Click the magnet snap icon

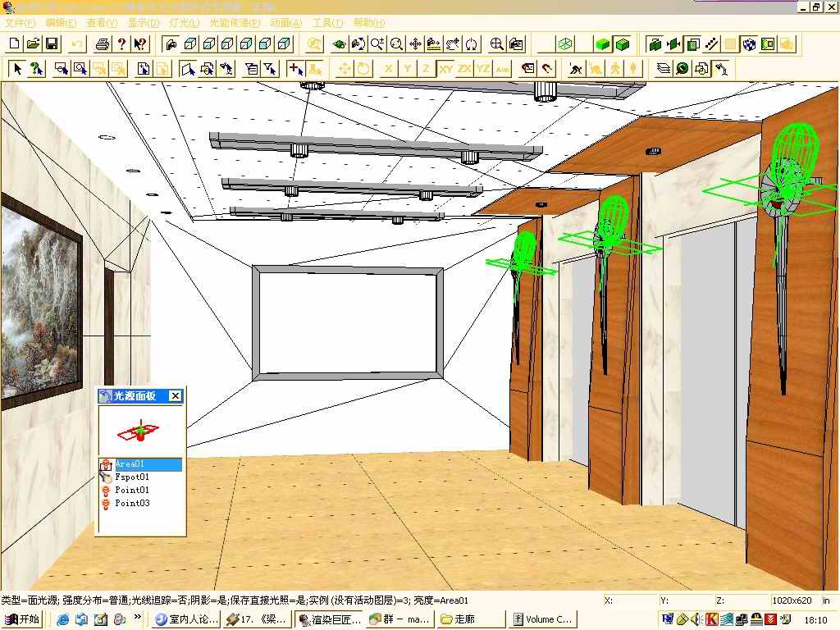tap(546, 69)
